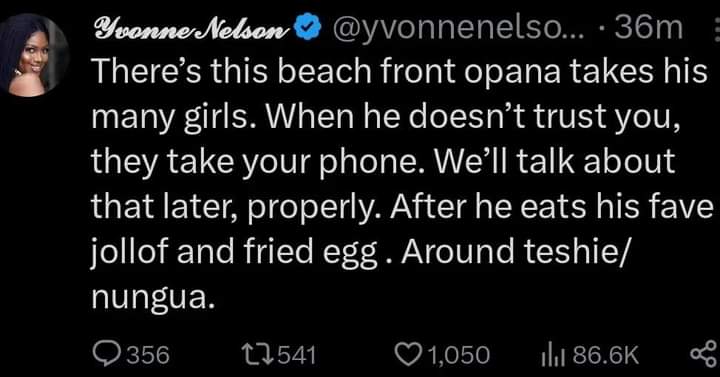Click the tweet's first line mentioning beach front
The width and height of the screenshot is (720, 377).
pyautogui.click(x=399, y=72)
